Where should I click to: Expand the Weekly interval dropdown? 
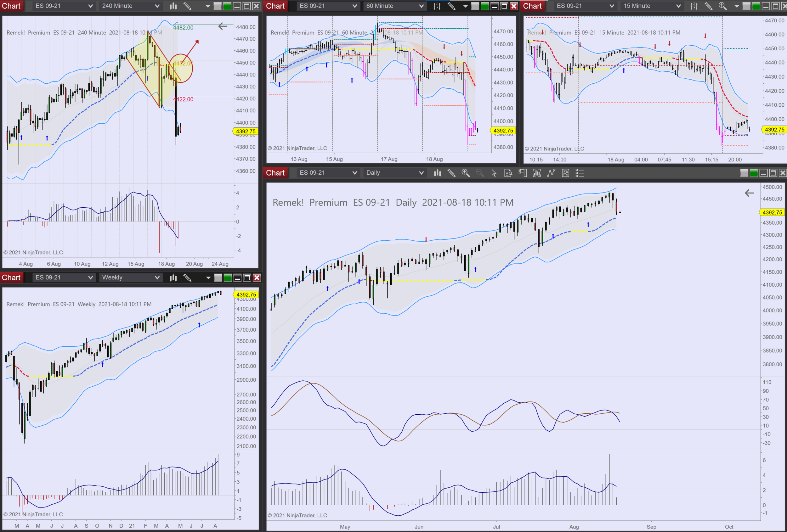130,277
